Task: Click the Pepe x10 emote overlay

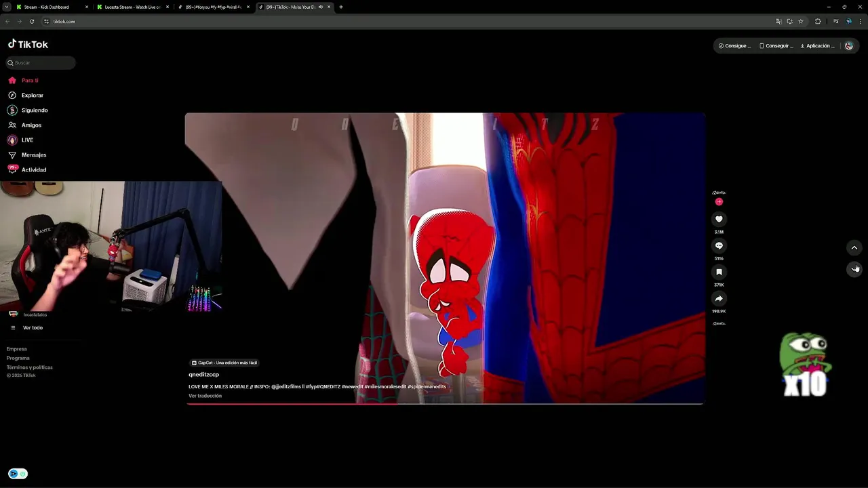Action: [806, 365]
